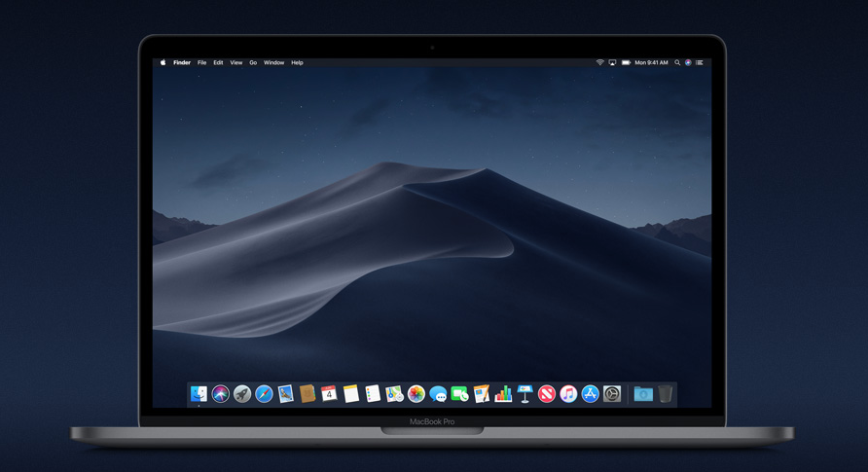868x472 pixels.
Task: Open Pages icon in the Dock
Action: [481, 394]
